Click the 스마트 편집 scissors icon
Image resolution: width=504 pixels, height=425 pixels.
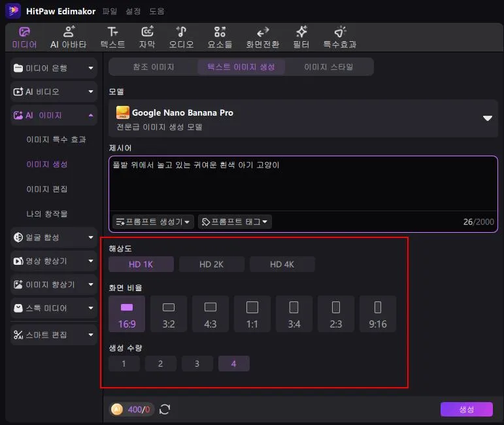18,335
